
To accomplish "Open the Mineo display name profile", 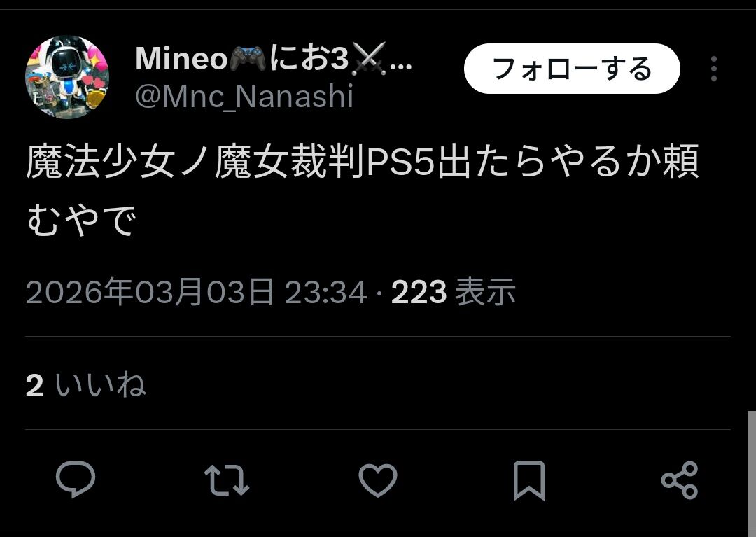I will coord(274,60).
